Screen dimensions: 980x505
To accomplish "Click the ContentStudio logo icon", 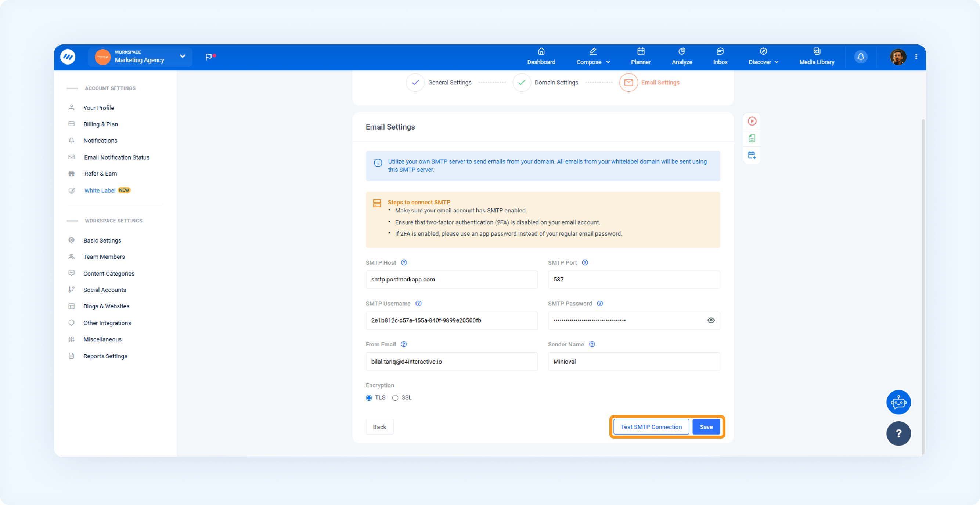I will [68, 57].
